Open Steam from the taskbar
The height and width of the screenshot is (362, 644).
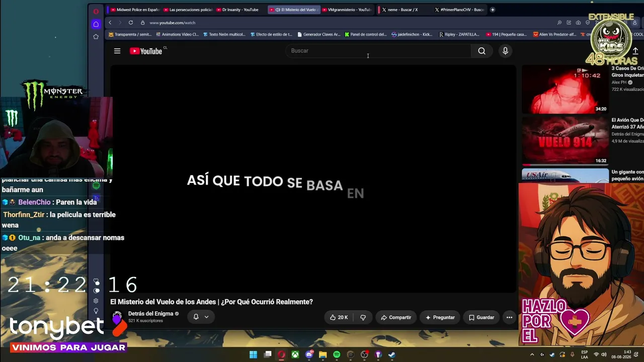[392, 354]
